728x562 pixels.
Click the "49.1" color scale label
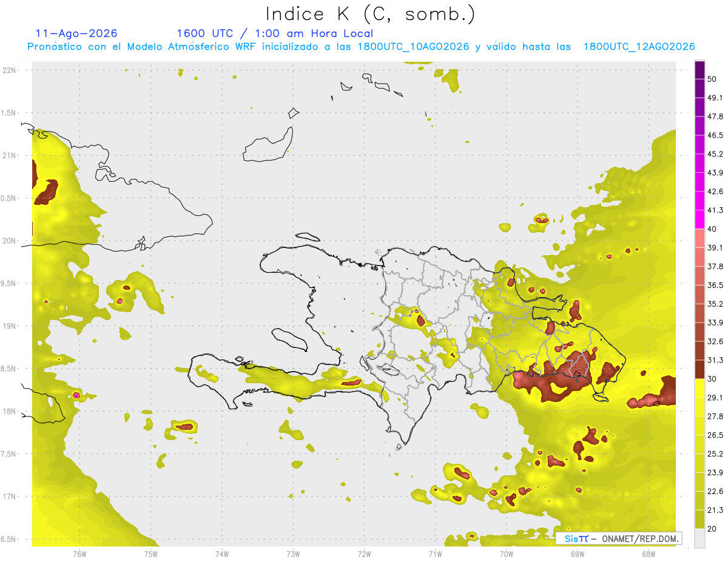tap(715, 98)
